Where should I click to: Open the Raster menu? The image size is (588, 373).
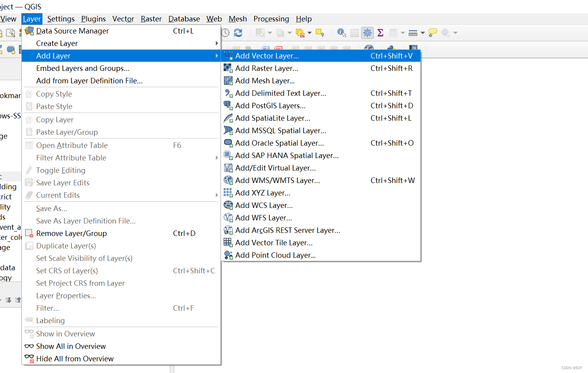(151, 19)
